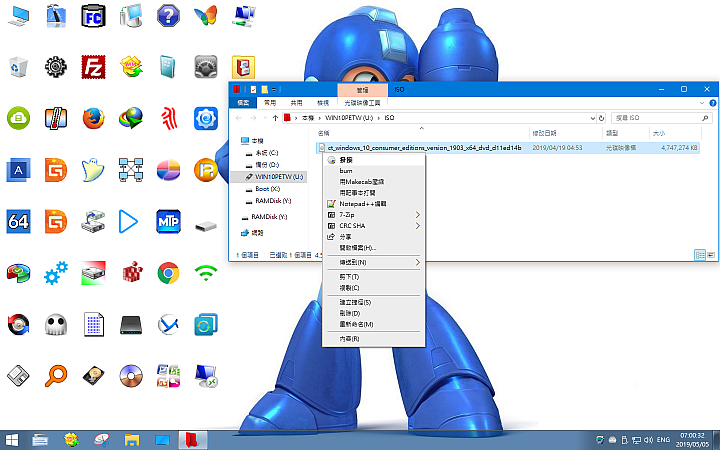Open the blue MTP desktop icon

pyautogui.click(x=168, y=222)
